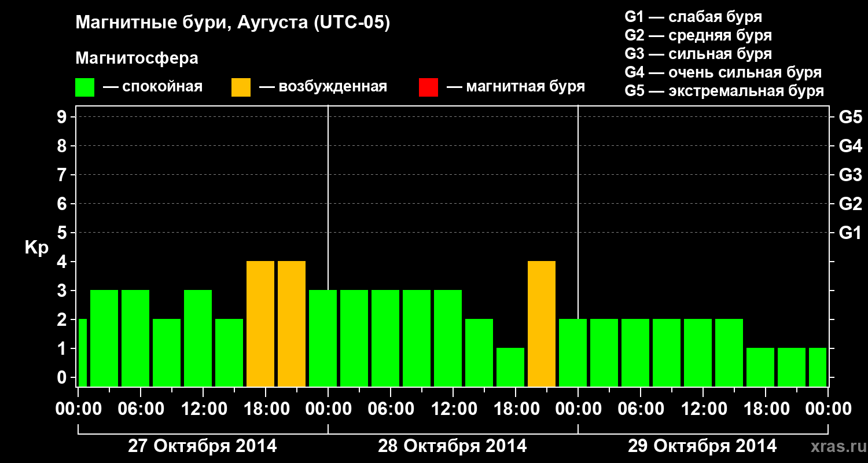The width and height of the screenshot is (868, 463).
Task: Click the first orange bar on 27 October
Action: 260,324
